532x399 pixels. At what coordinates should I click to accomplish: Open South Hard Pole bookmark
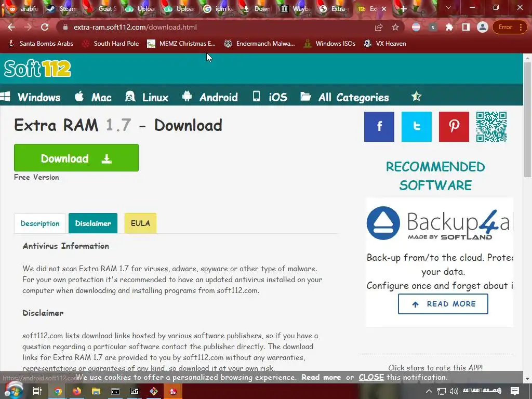[111, 44]
